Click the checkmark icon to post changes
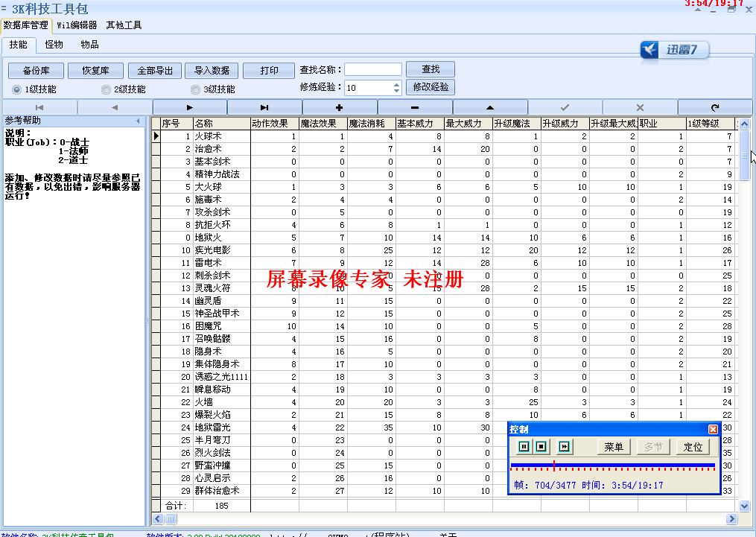 [565, 107]
